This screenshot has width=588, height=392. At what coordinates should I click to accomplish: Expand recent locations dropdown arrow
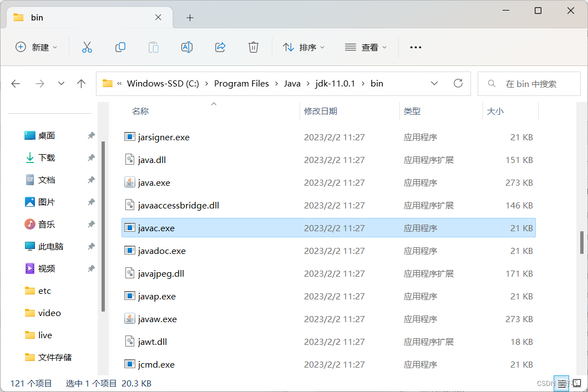[x=61, y=84]
